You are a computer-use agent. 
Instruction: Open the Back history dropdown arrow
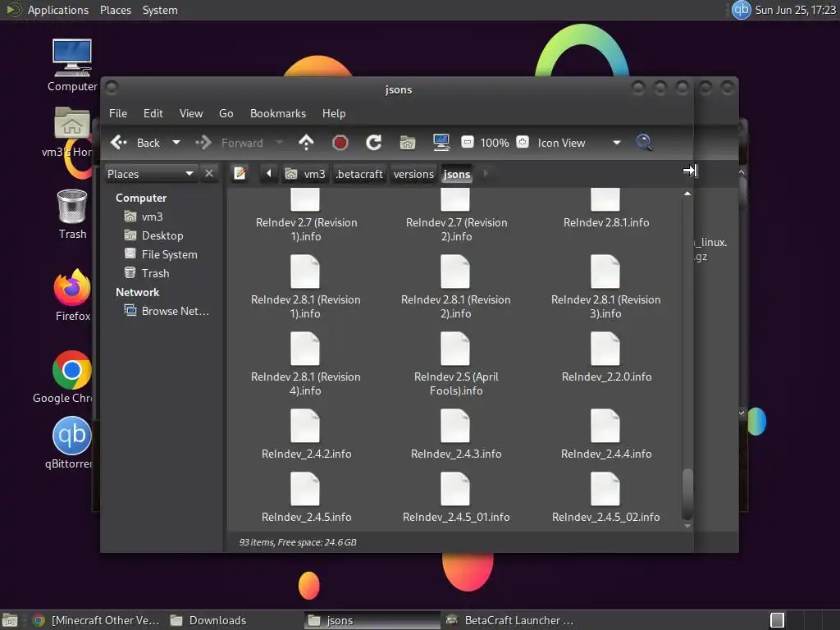point(176,143)
